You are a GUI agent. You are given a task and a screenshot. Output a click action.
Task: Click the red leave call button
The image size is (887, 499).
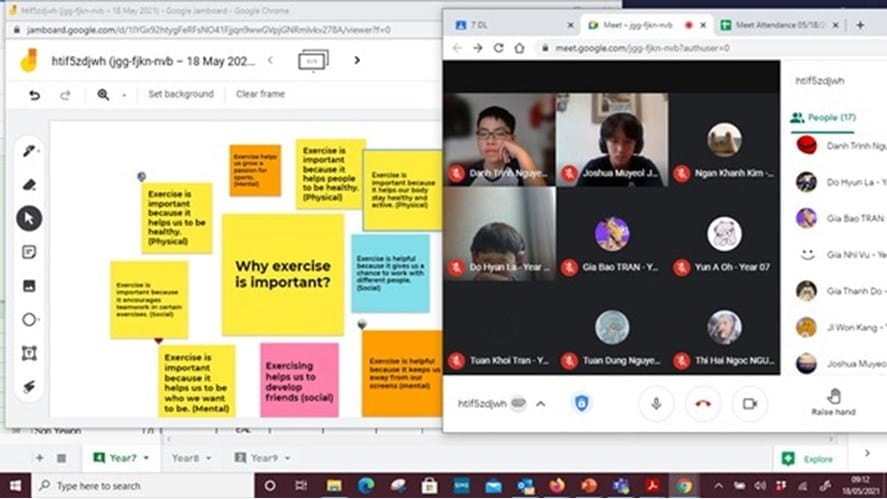(702, 403)
